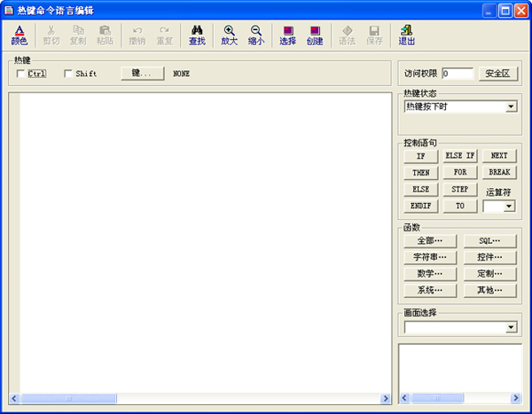This screenshot has height=414, width=532.
Task: Insert the TO statement
Action: 460,206
